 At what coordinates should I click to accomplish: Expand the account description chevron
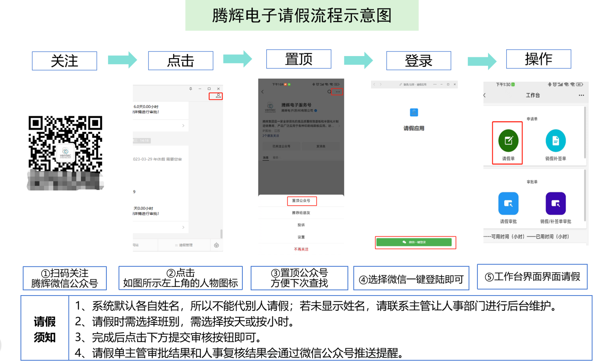339,126
